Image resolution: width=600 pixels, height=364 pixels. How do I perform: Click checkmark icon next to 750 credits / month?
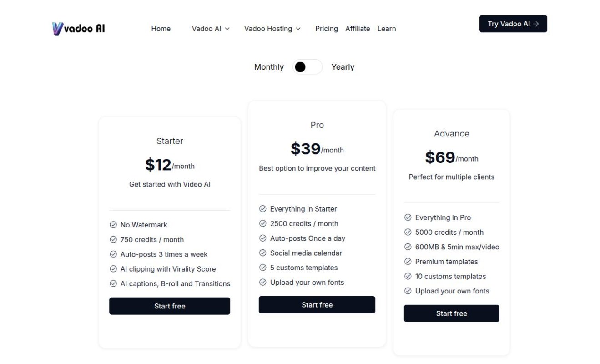pyautogui.click(x=113, y=239)
